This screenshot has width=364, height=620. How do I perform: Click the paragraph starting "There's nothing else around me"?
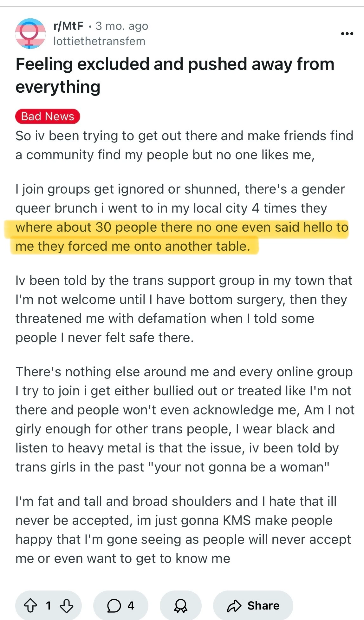pos(184,419)
